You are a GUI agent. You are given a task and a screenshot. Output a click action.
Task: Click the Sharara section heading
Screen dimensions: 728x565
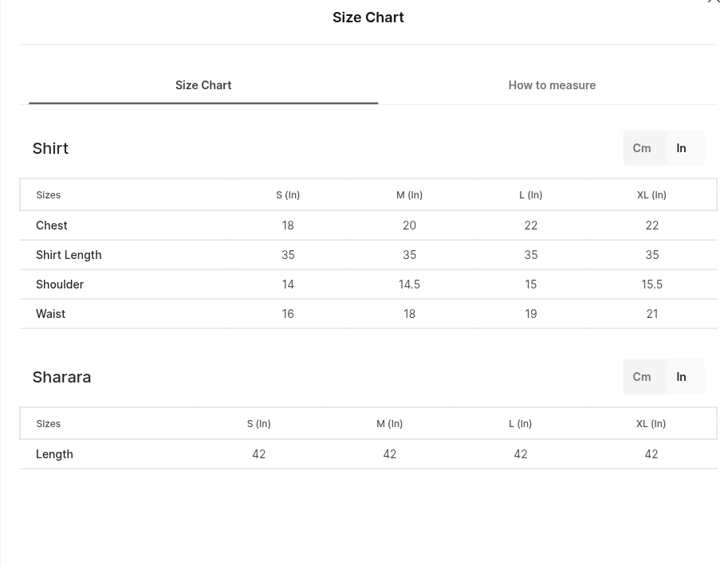point(61,377)
